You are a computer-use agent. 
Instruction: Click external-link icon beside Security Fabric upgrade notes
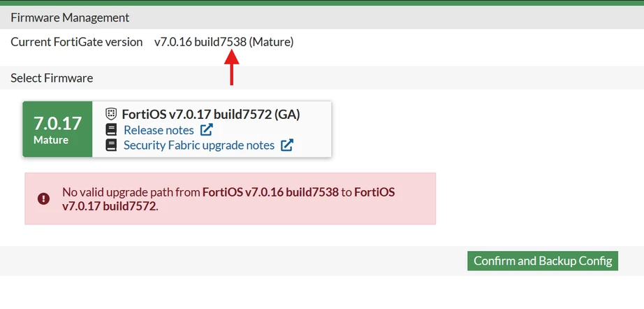click(x=286, y=145)
